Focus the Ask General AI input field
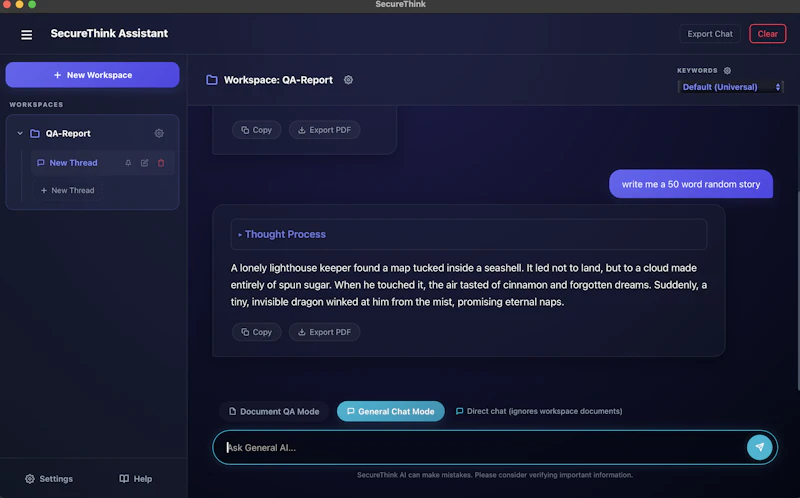Image resolution: width=800 pixels, height=498 pixels. [x=480, y=447]
